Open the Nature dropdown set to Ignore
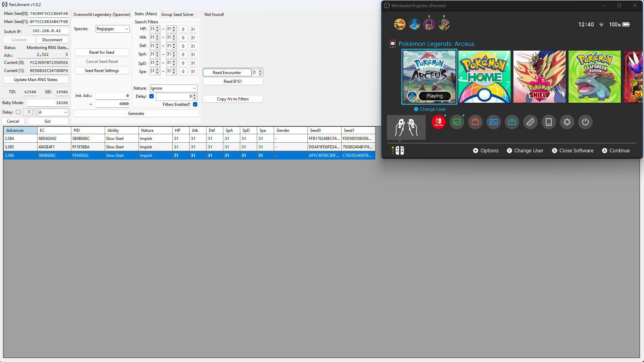The image size is (644, 362). (173, 88)
